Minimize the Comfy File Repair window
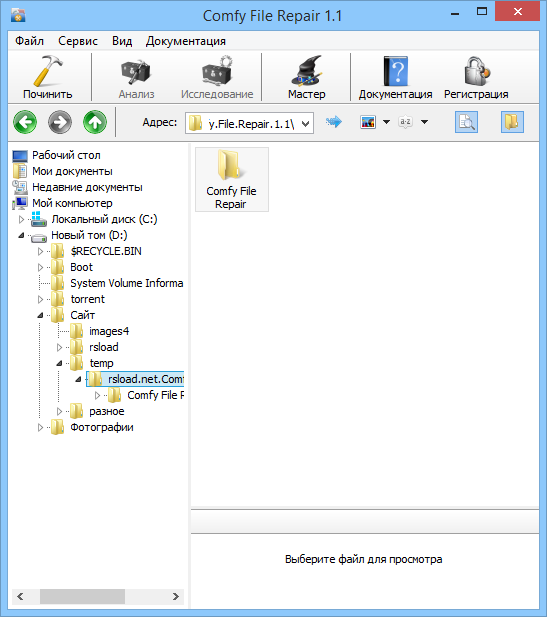The height and width of the screenshot is (617, 547). (x=455, y=13)
